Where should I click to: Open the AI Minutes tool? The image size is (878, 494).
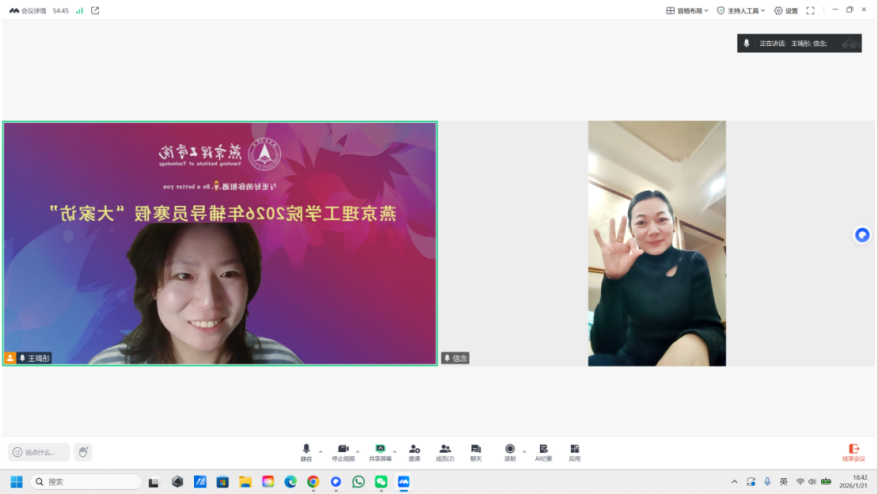pos(544,451)
